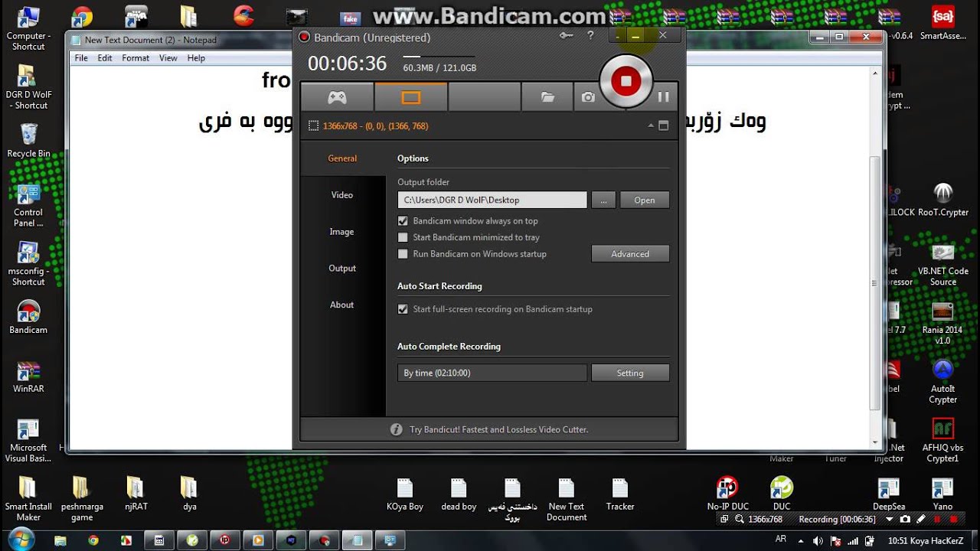Image resolution: width=980 pixels, height=551 pixels.
Task: Open Notepad Edit menu
Action: 105,58
